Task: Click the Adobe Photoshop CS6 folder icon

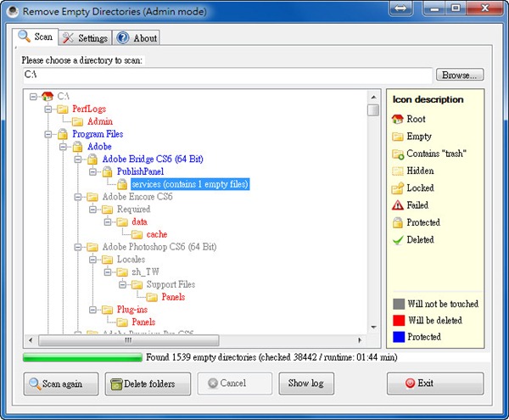Action: pyautogui.click(x=92, y=247)
